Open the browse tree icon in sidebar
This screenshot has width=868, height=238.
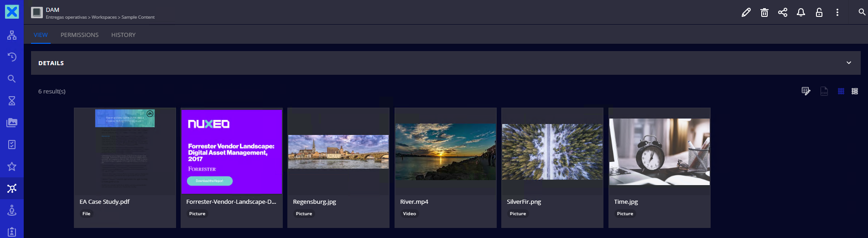point(12,35)
